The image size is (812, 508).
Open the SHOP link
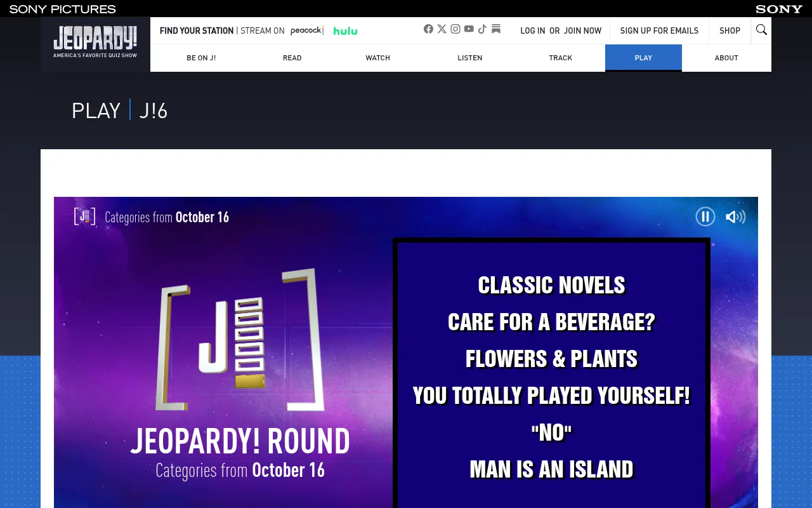(x=730, y=30)
